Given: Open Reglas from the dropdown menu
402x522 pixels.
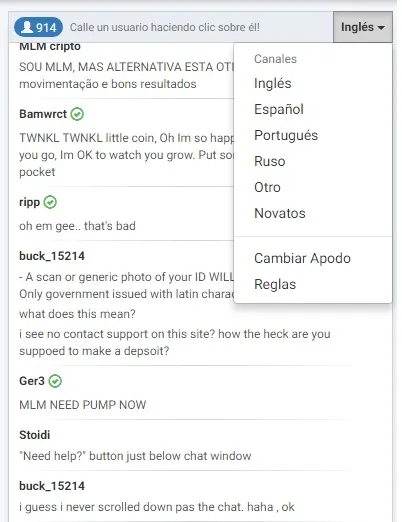Looking at the screenshot, I should [x=275, y=284].
